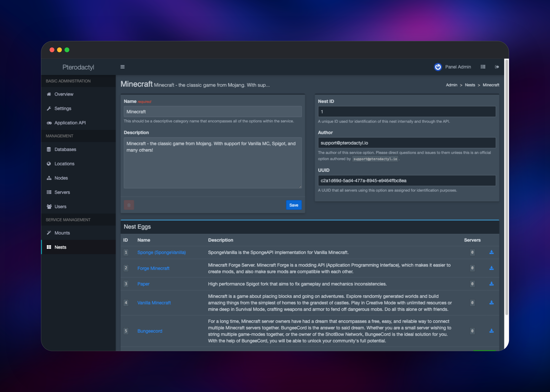Download the Vanilla Minecraft egg
This screenshot has height=392, width=550.
[x=491, y=303]
